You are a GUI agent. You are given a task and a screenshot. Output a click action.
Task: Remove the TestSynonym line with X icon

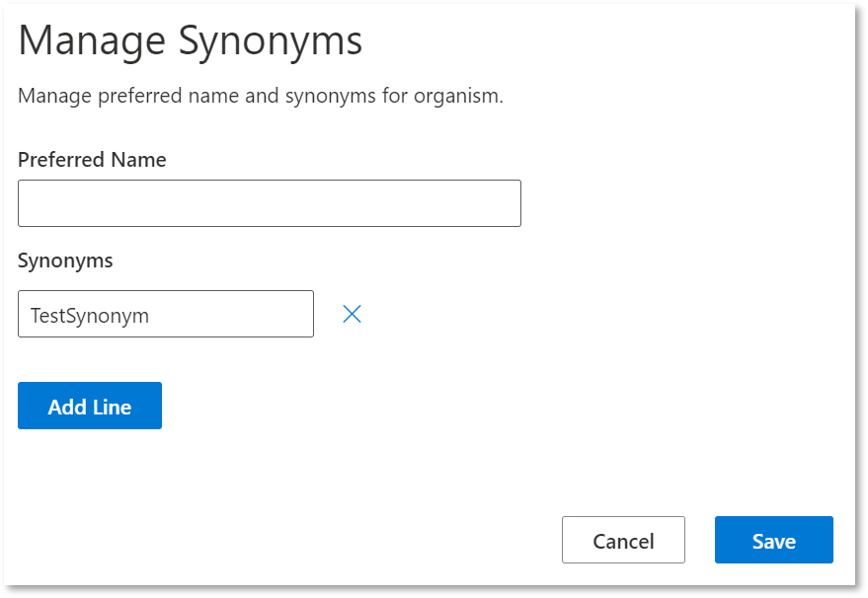pyautogui.click(x=353, y=314)
